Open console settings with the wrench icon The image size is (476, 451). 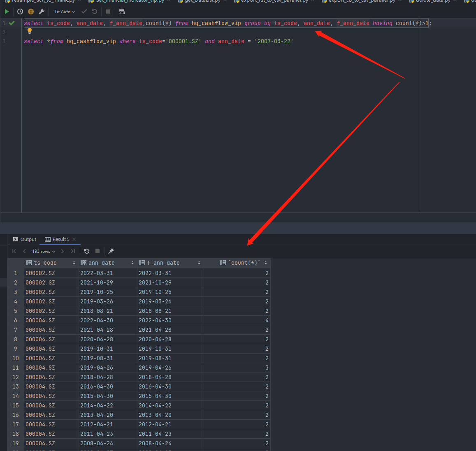tap(42, 12)
